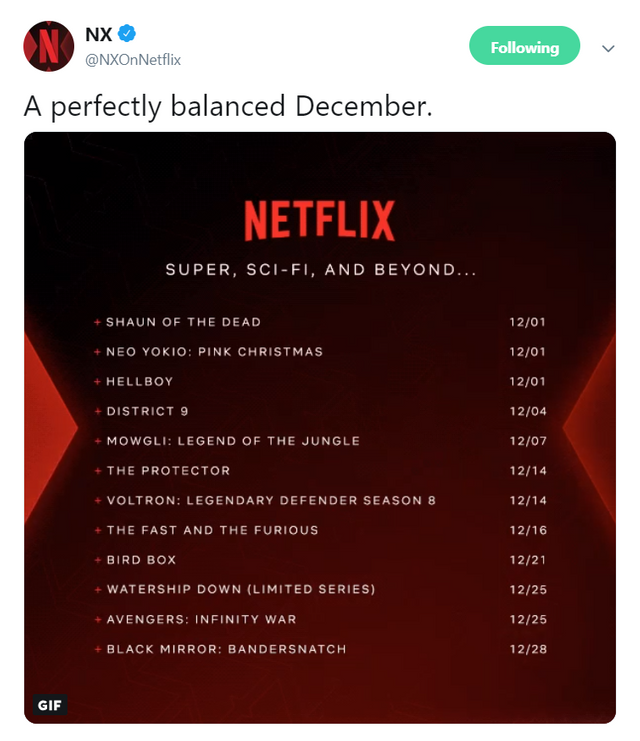Click the "Super, Sci-Fi, and Beyond..." subtitle

(x=320, y=270)
